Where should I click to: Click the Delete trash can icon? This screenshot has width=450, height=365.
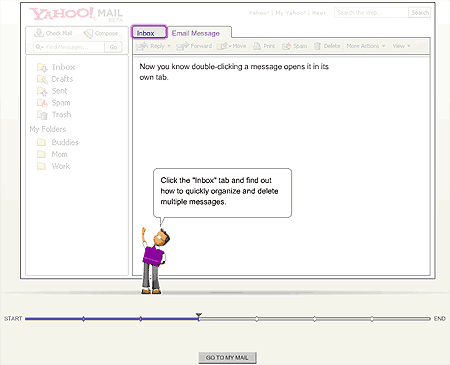pyautogui.click(x=317, y=46)
